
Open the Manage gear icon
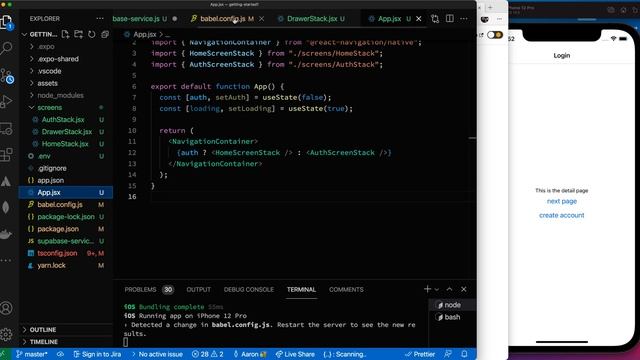(6, 334)
